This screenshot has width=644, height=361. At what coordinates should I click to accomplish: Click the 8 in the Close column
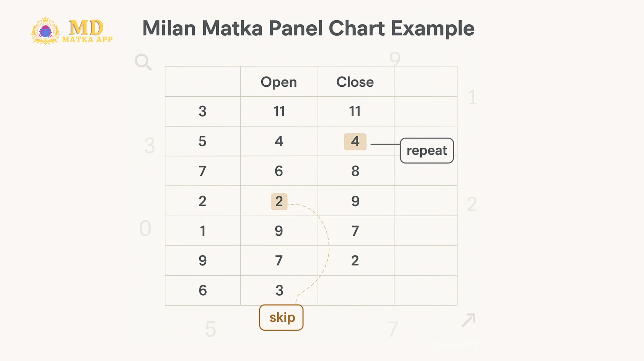click(x=355, y=171)
